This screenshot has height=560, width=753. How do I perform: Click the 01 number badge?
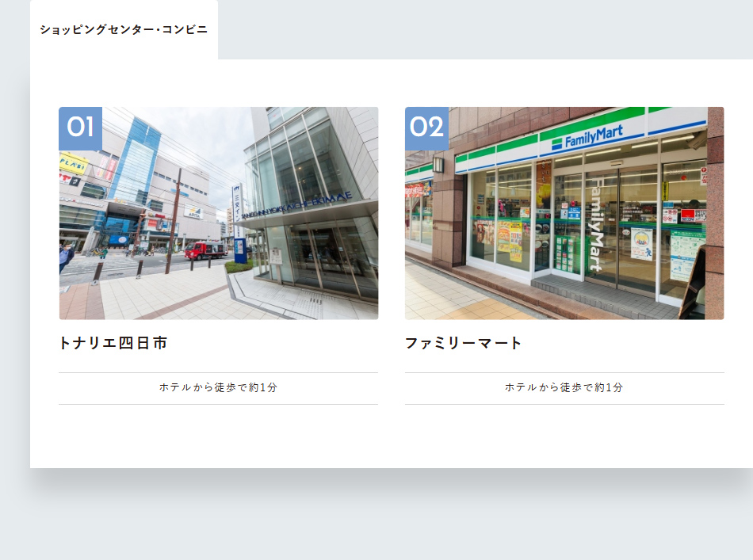click(80, 128)
